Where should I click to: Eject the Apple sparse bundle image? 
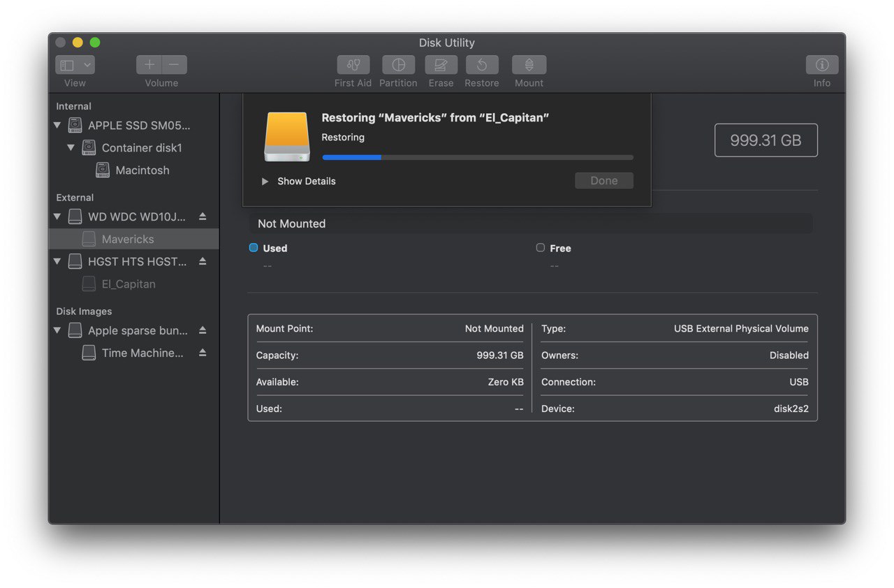[203, 330]
